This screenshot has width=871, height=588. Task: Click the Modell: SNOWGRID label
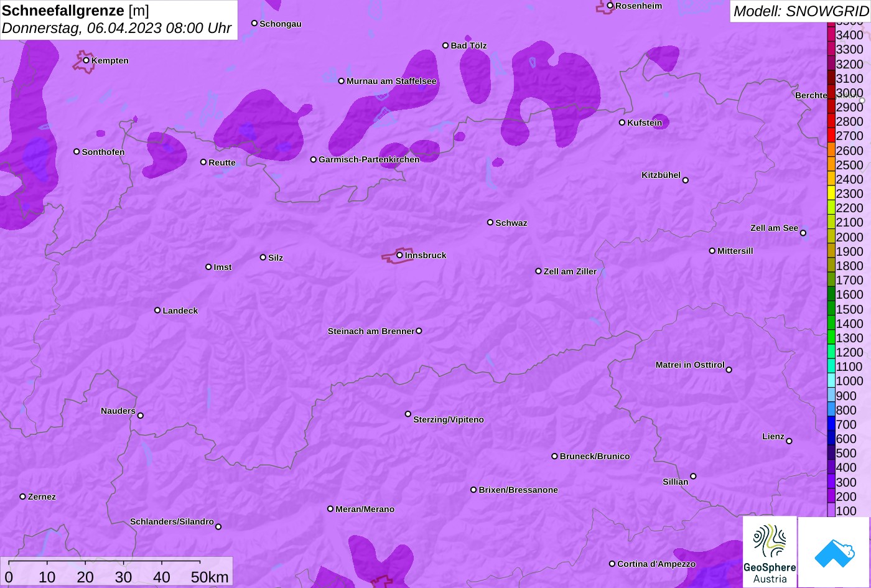click(801, 11)
